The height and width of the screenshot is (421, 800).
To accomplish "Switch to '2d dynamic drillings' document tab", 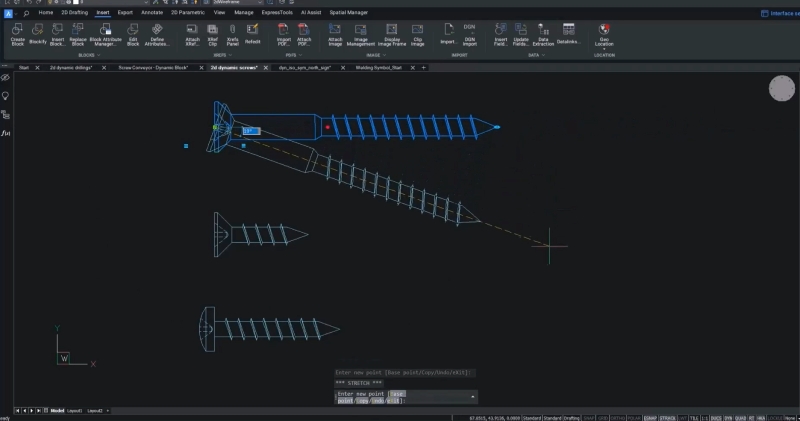I will (x=71, y=67).
